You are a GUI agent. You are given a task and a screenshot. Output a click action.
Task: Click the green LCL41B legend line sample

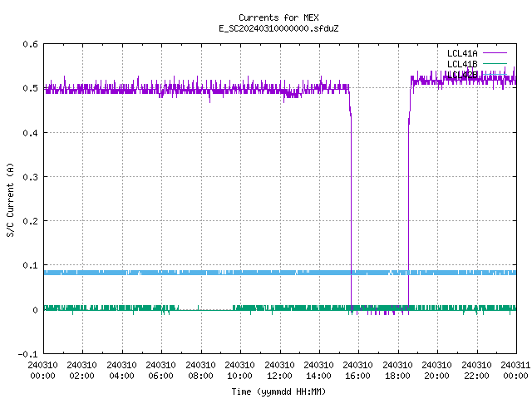(x=495, y=63)
